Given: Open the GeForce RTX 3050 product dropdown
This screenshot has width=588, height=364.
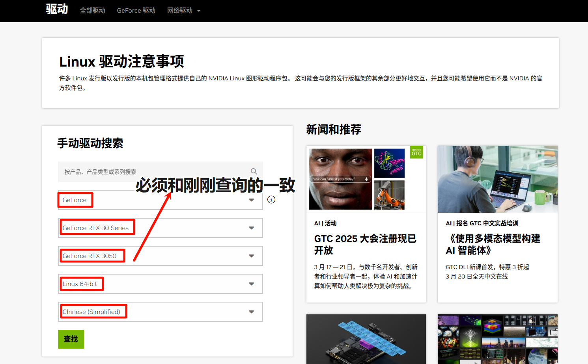Looking at the screenshot, I should click(251, 256).
